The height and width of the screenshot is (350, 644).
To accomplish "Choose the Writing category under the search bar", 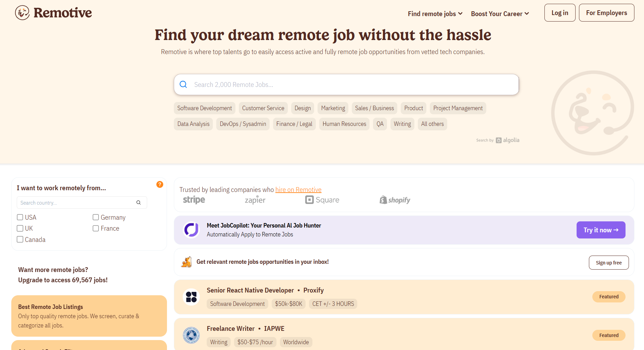I will pyautogui.click(x=402, y=124).
